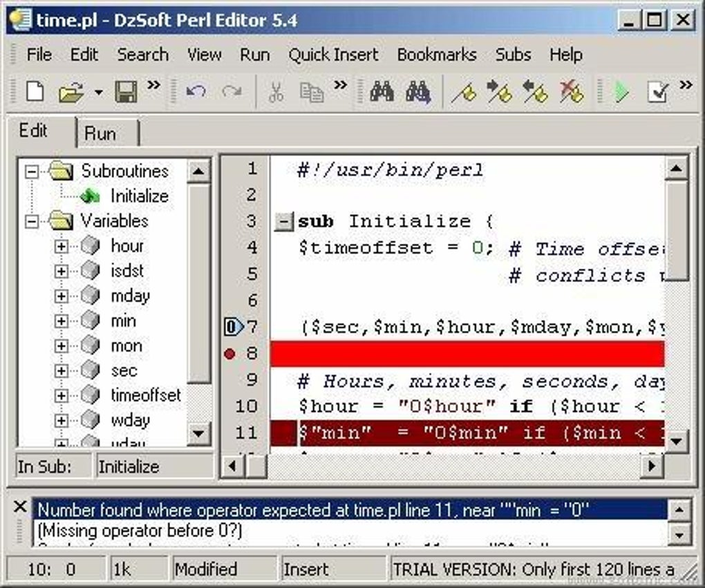Select the Initialize subroutine in tree
The image size is (705, 588).
pyautogui.click(x=140, y=196)
